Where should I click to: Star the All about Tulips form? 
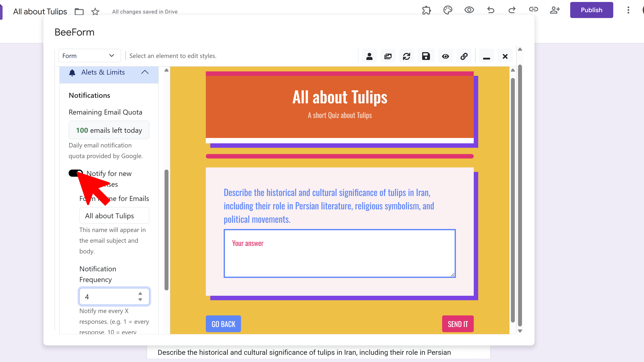95,11
